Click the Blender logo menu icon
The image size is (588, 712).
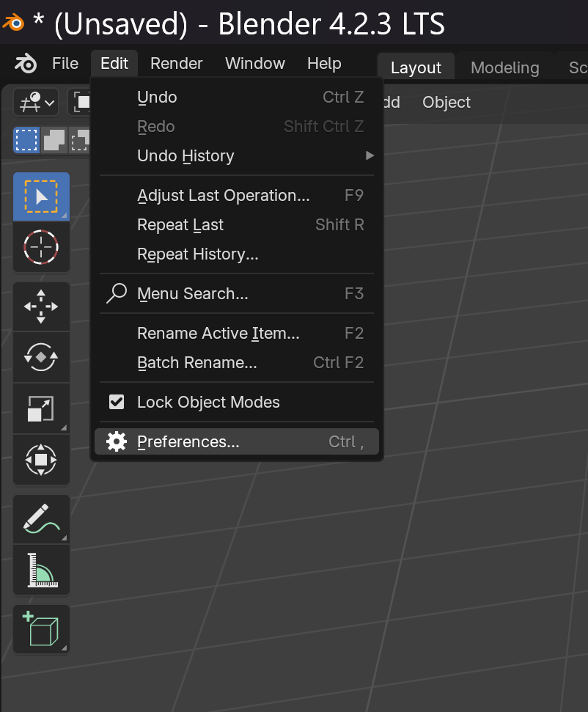click(x=26, y=63)
